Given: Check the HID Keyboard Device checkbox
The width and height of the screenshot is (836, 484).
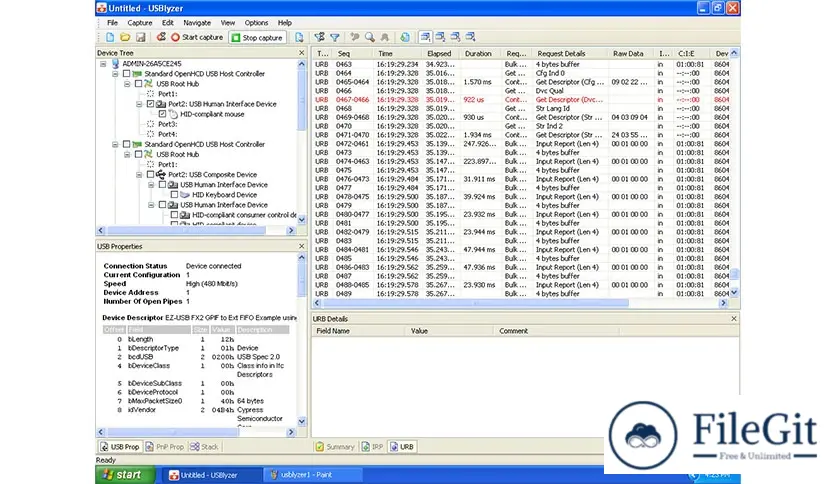Looking at the screenshot, I should (x=174, y=195).
